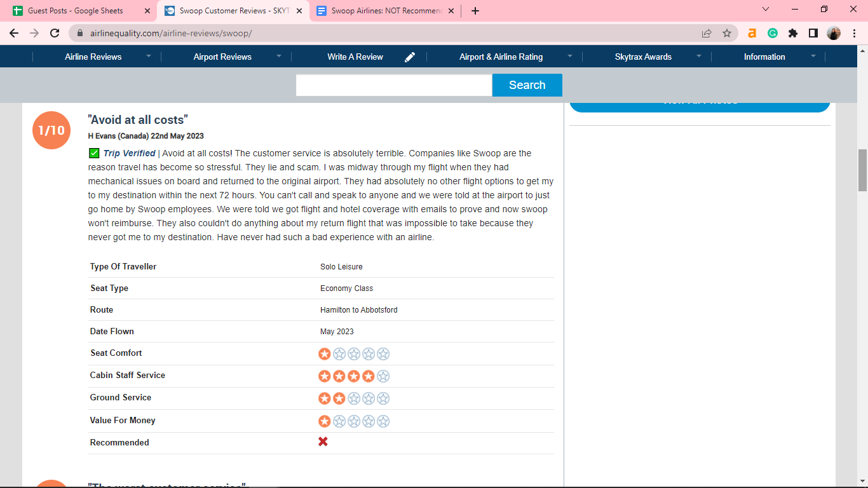868x488 pixels.
Task: Open the Skytrax Awards menu
Action: point(643,57)
